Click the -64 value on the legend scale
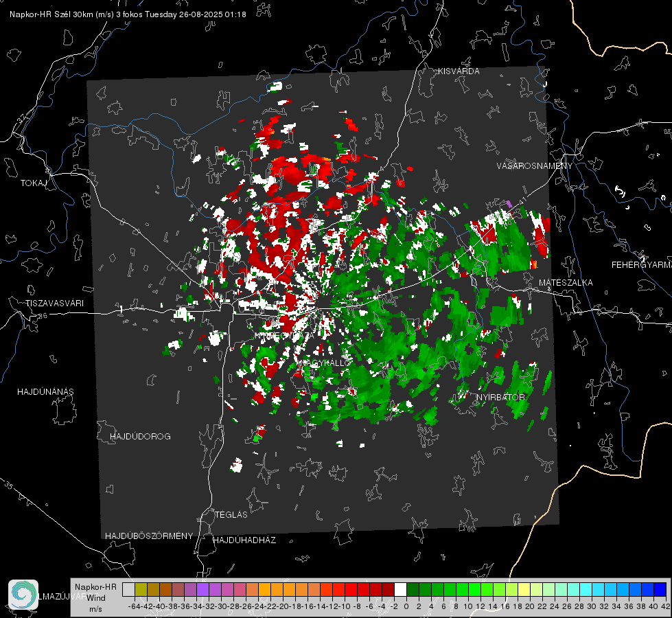Screen dimensions: 672x618 coord(134,606)
